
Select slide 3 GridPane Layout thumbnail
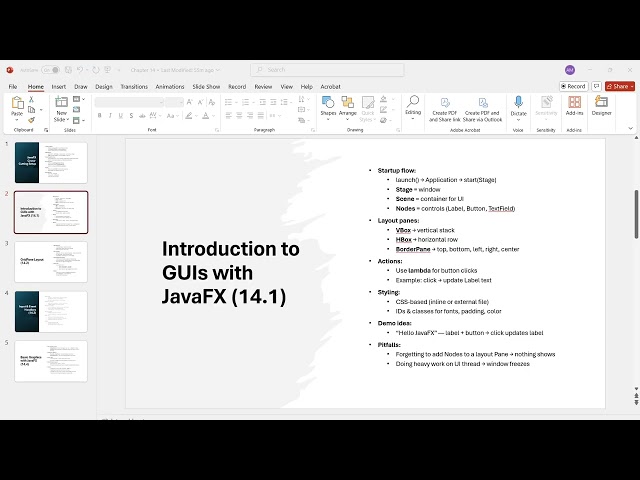tap(51, 262)
